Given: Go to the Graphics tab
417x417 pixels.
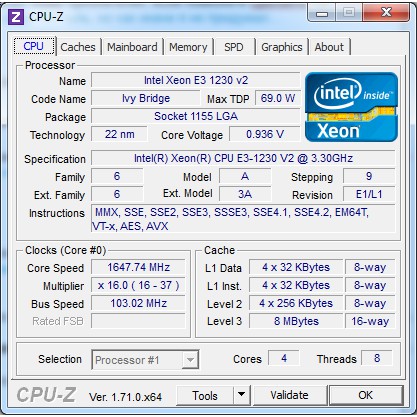Looking at the screenshot, I should pyautogui.click(x=282, y=47).
